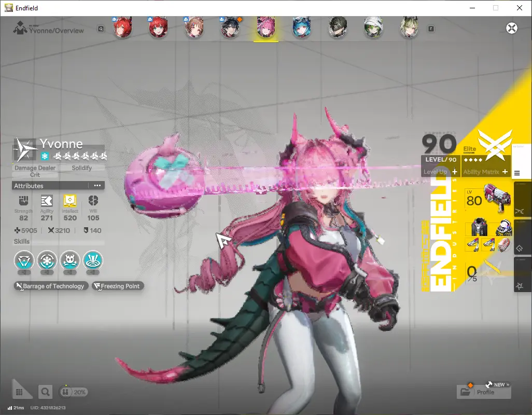Select the first red-haired operator portrait

tap(122, 27)
